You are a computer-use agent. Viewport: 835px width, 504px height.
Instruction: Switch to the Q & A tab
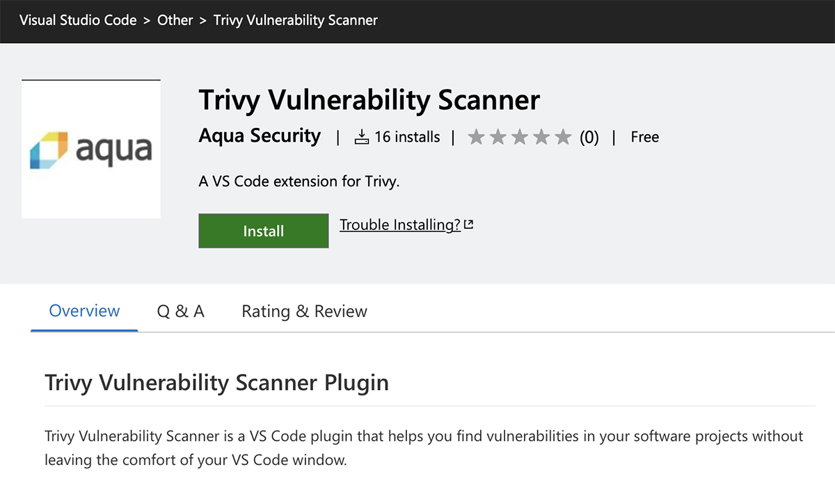coord(181,311)
